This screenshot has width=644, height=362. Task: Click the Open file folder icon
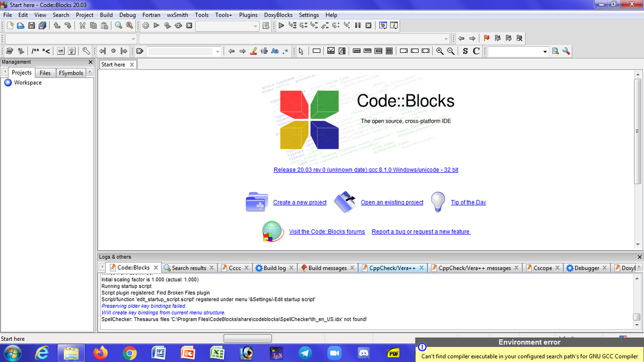coord(21,25)
